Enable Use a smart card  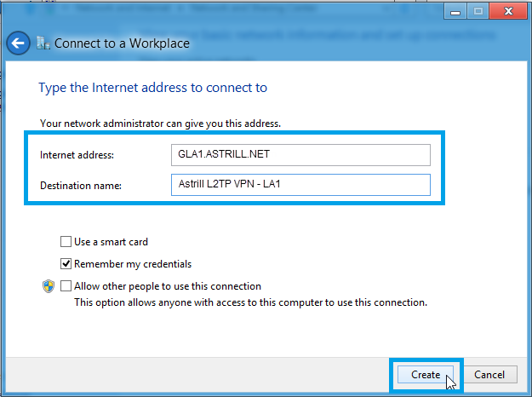point(66,242)
